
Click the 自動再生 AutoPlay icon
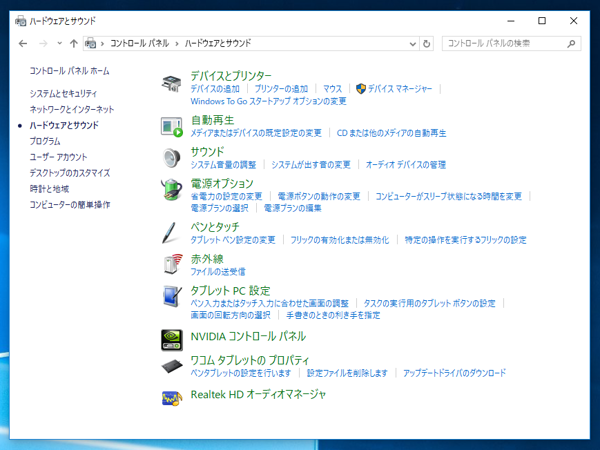pos(171,127)
